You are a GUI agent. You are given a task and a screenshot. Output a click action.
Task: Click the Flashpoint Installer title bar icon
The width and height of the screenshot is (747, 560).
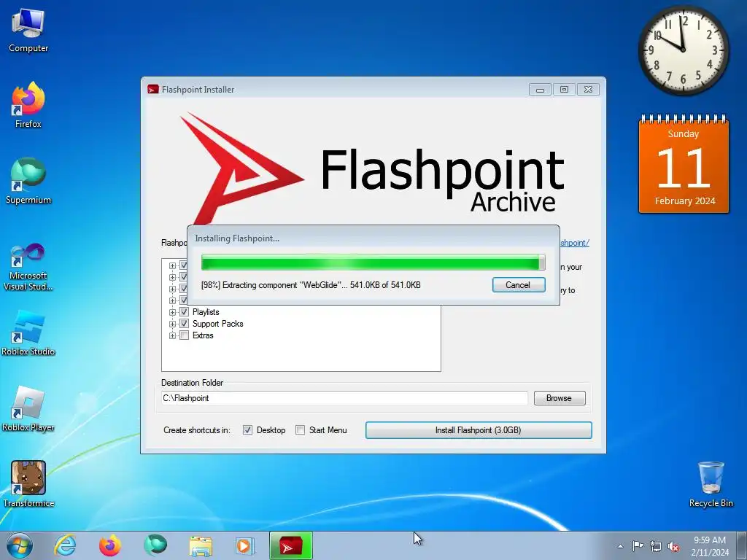[x=153, y=90]
